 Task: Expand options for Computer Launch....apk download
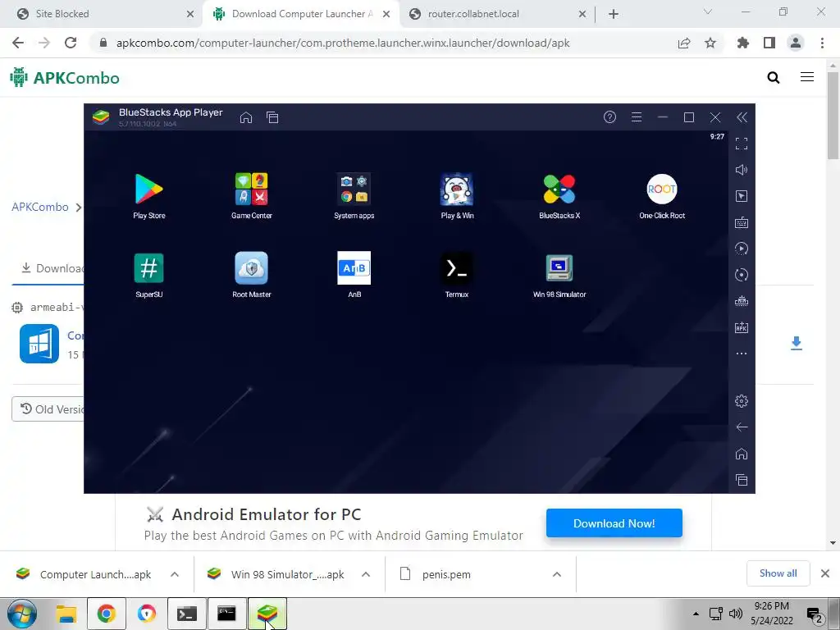click(x=175, y=574)
